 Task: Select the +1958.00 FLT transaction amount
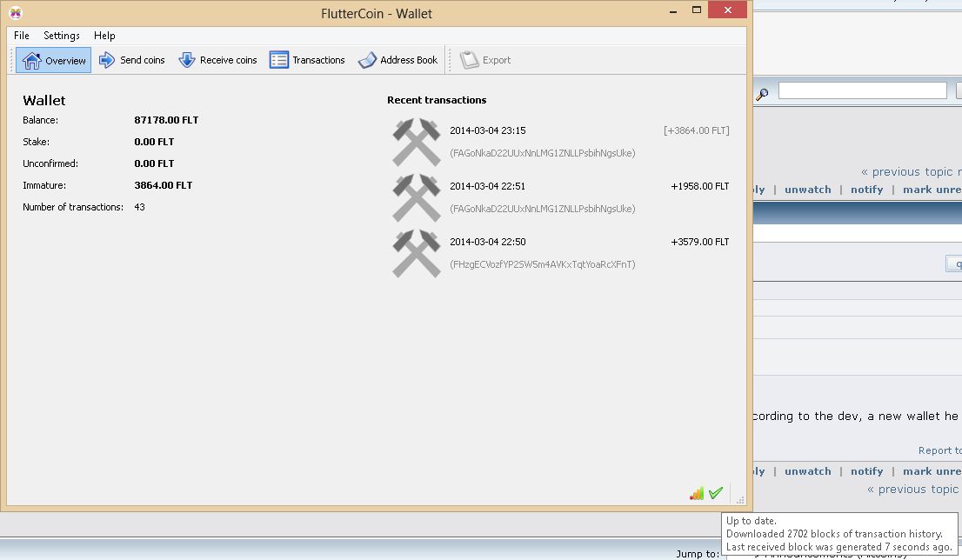pos(700,186)
